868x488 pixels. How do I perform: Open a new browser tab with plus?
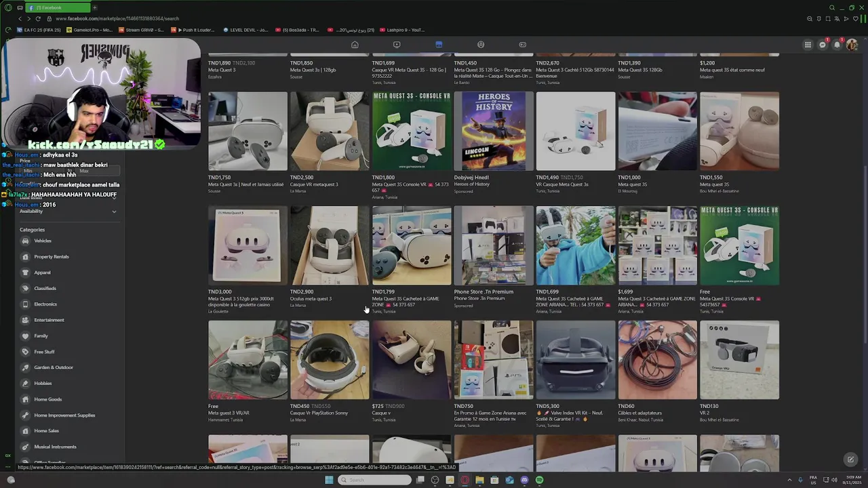[x=94, y=7]
